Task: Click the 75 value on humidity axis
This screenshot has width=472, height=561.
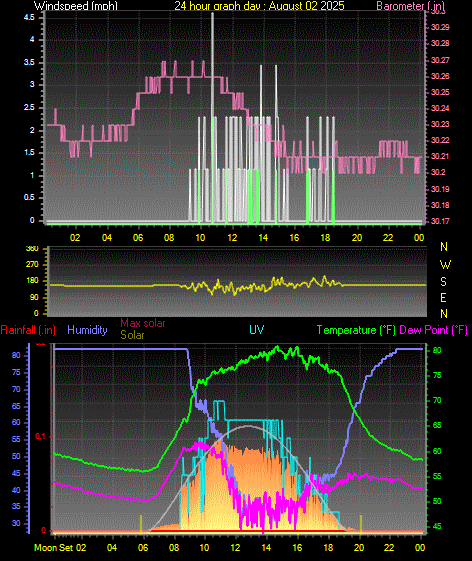Action: pos(16,373)
